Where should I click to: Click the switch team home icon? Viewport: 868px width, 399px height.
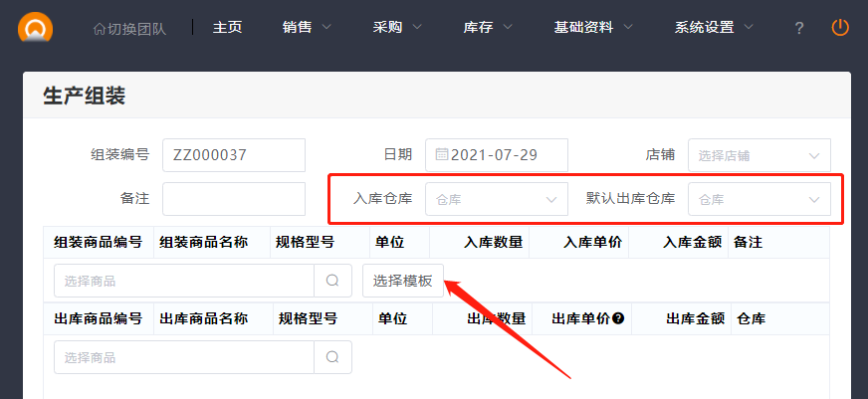99,28
